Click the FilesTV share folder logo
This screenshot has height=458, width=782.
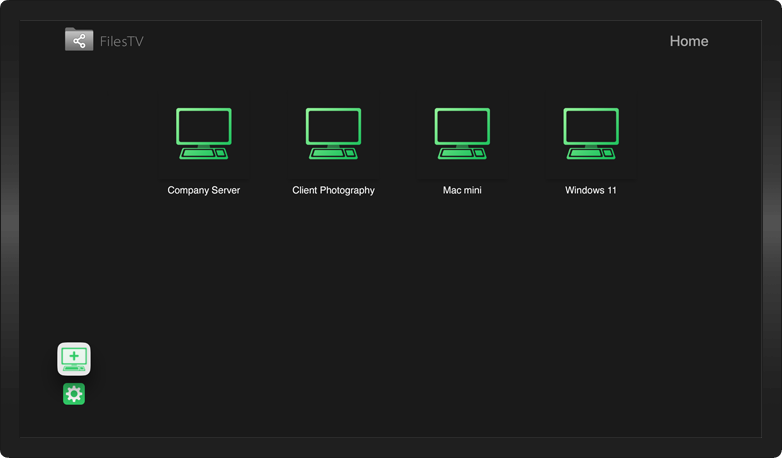79,39
